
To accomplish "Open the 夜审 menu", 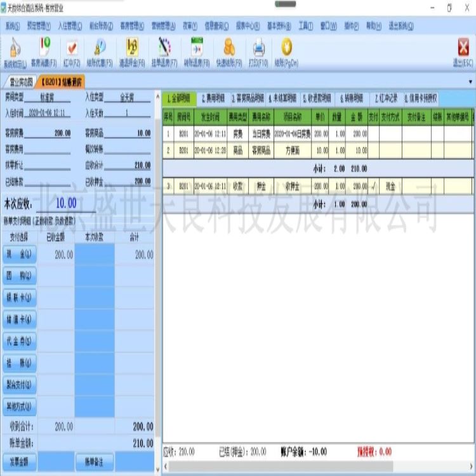I will tap(190, 26).
